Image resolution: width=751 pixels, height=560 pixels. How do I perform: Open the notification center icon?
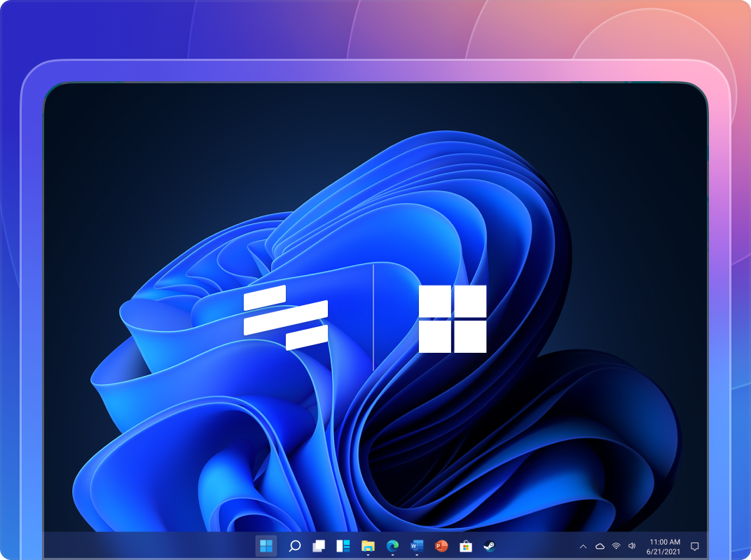[694, 546]
